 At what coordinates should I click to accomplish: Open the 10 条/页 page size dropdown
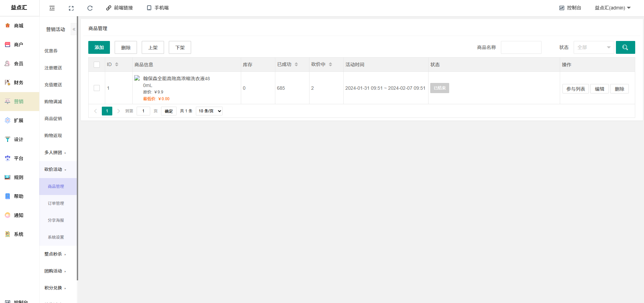pyautogui.click(x=209, y=111)
